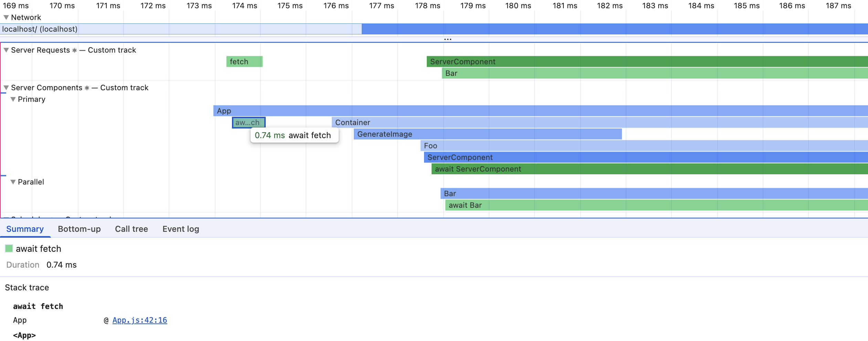868x341 pixels.
Task: Open the App.js:42:16 source link
Action: (139, 320)
